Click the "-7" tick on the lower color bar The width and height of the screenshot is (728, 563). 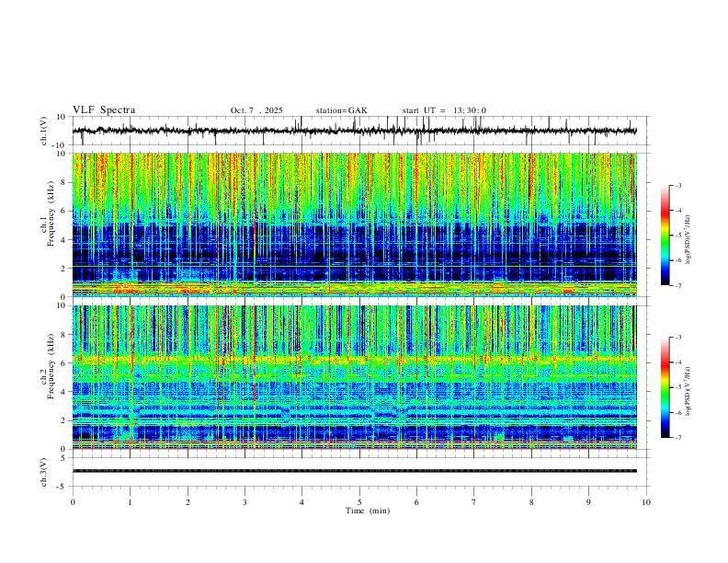coord(677,438)
